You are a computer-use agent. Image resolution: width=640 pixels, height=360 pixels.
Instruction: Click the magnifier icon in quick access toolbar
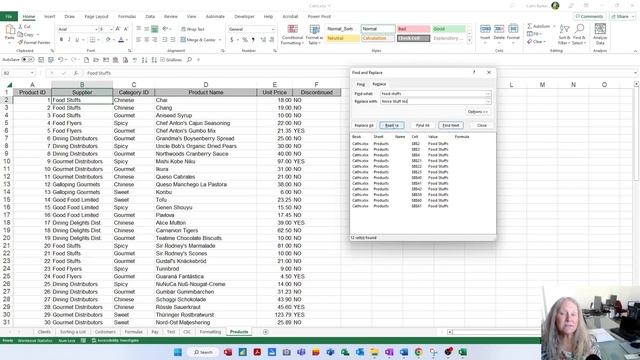(189, 60)
